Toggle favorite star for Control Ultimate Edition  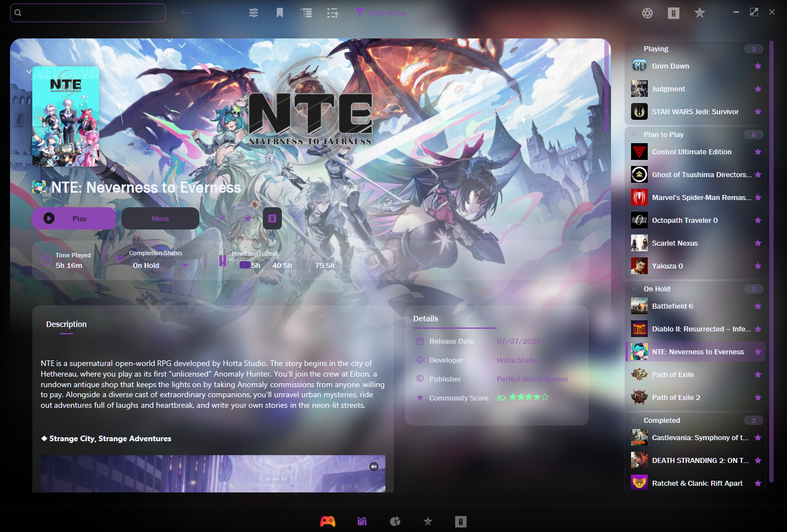[x=757, y=152]
